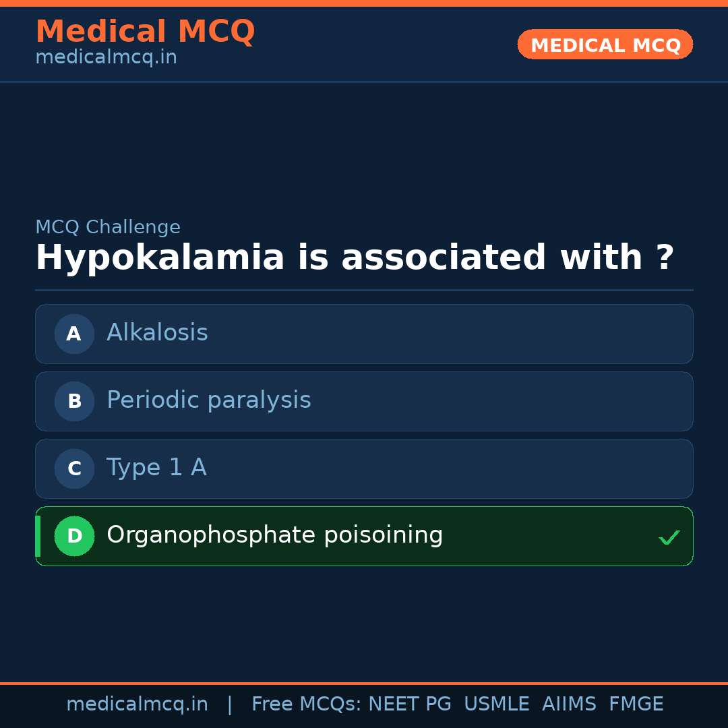Image resolution: width=728 pixels, height=728 pixels.
Task: Click the letter C option circle
Action: pyautogui.click(x=74, y=468)
